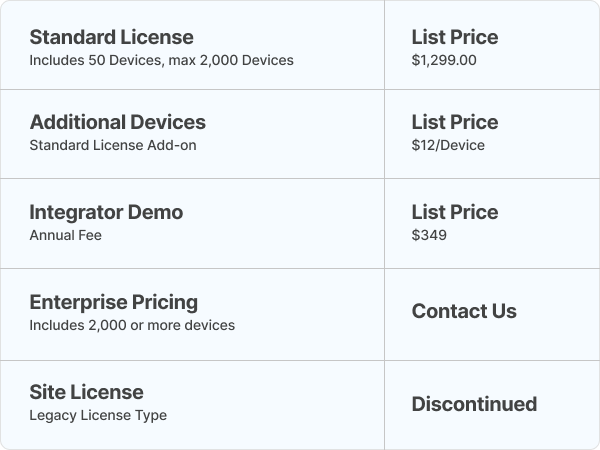Click List Price label in Standard License row

coord(455,37)
